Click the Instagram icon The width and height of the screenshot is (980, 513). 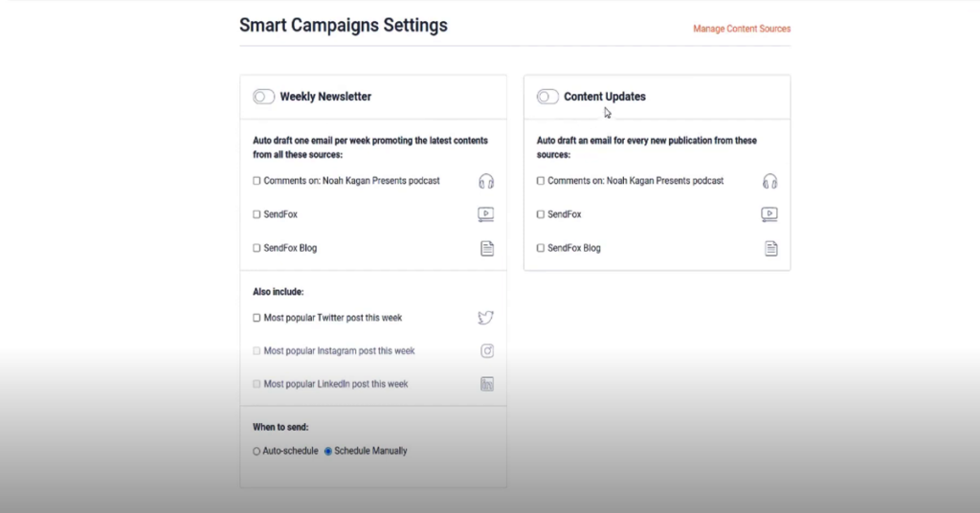click(487, 350)
